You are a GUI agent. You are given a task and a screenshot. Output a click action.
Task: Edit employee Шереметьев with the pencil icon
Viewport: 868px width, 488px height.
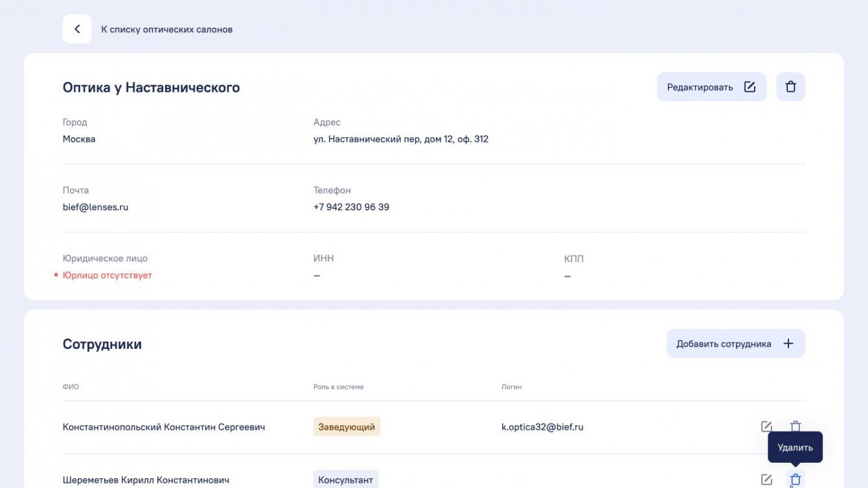click(x=766, y=480)
